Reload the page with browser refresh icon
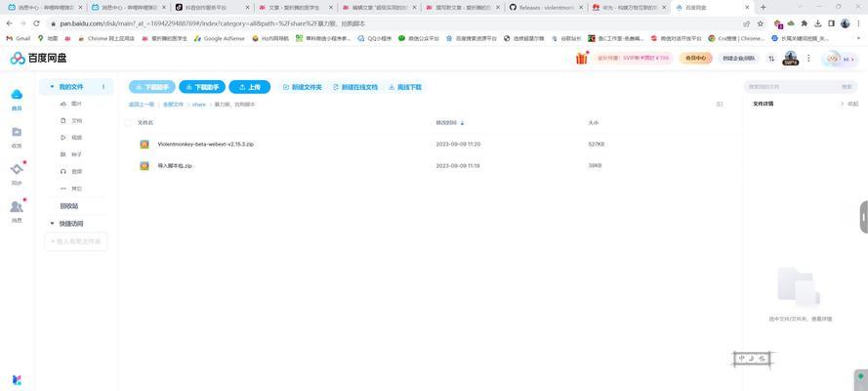Screen dimensions: 868x391 (36, 23)
